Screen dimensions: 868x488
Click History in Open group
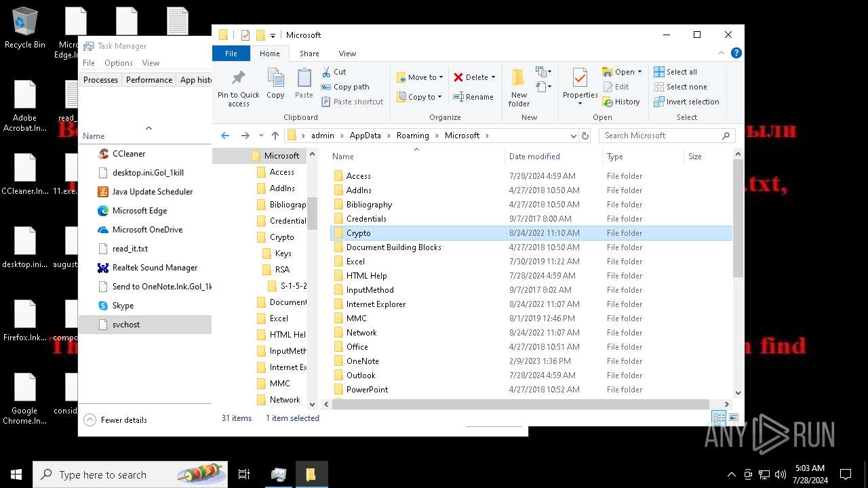coord(620,102)
